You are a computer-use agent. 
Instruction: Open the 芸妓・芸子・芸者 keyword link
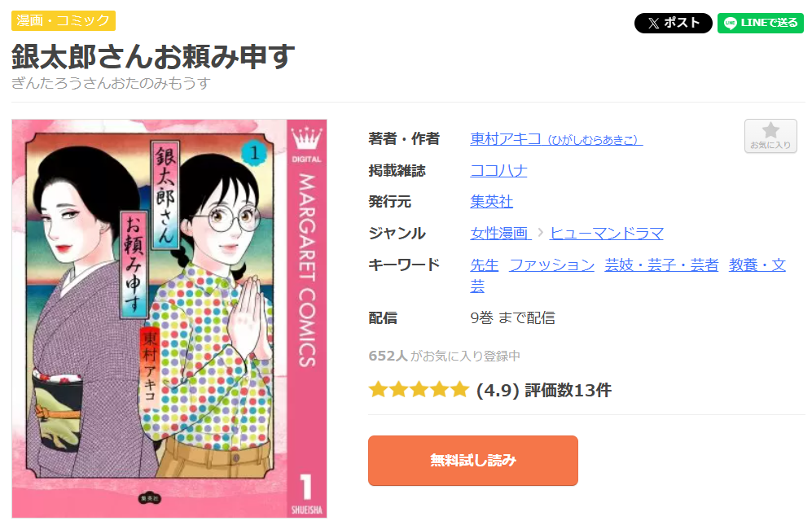661,265
